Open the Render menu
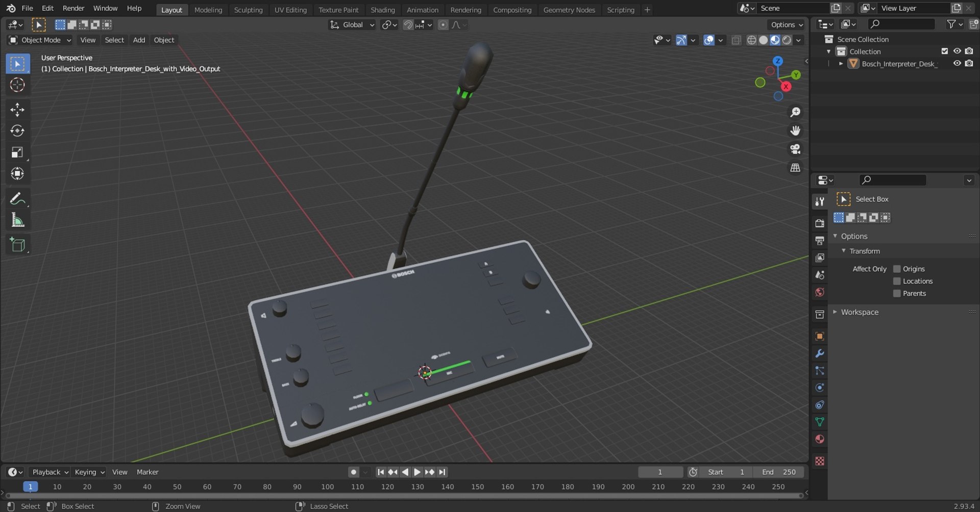This screenshot has height=512, width=980. pyautogui.click(x=73, y=8)
